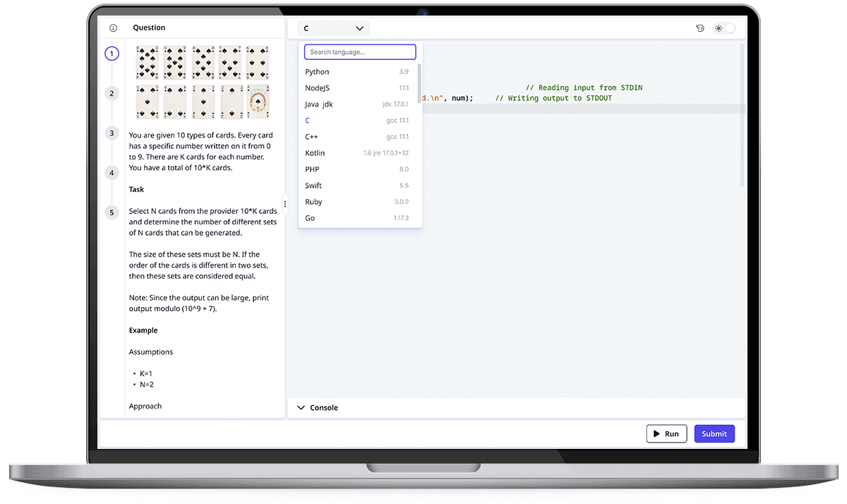Select question step 5 in the sidebar
The width and height of the screenshot is (847, 504).
112,212
